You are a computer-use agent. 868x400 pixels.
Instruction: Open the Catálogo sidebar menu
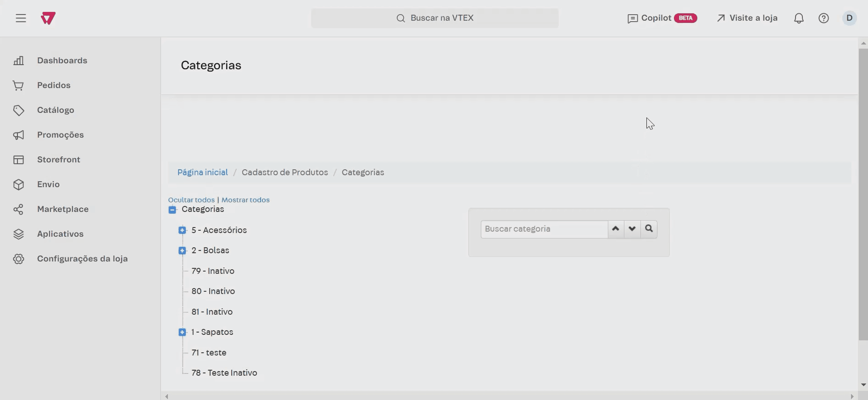pos(56,110)
